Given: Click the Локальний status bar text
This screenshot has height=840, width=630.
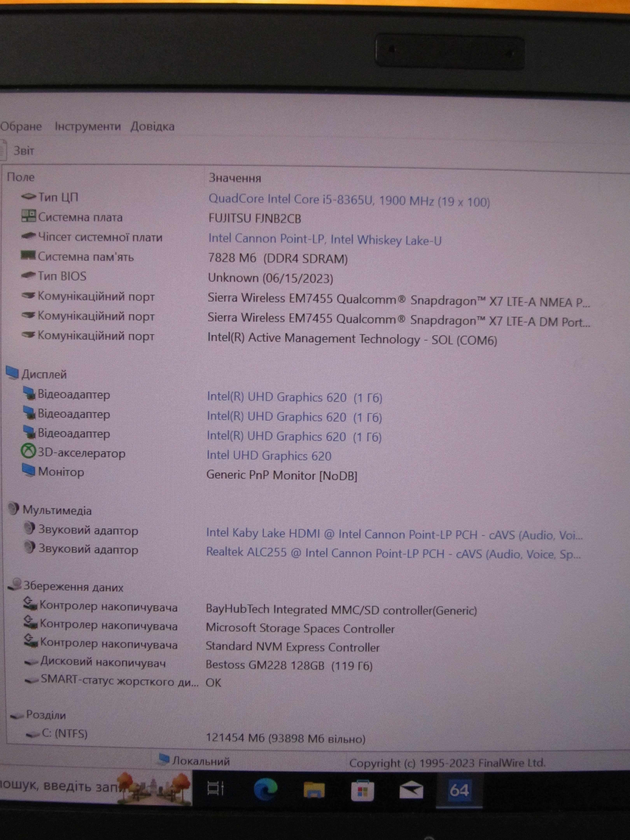Looking at the screenshot, I should click(x=201, y=761).
